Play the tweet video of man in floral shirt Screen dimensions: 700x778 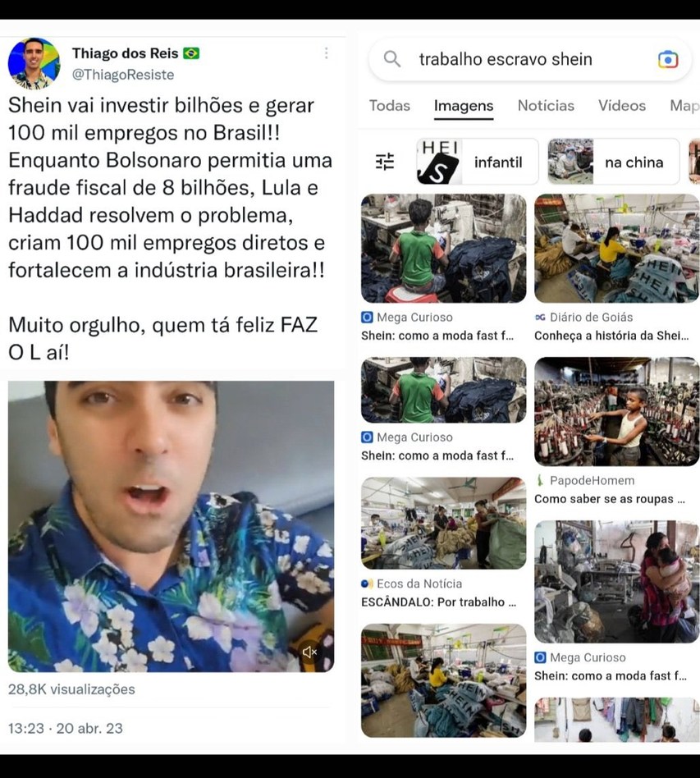172,526
